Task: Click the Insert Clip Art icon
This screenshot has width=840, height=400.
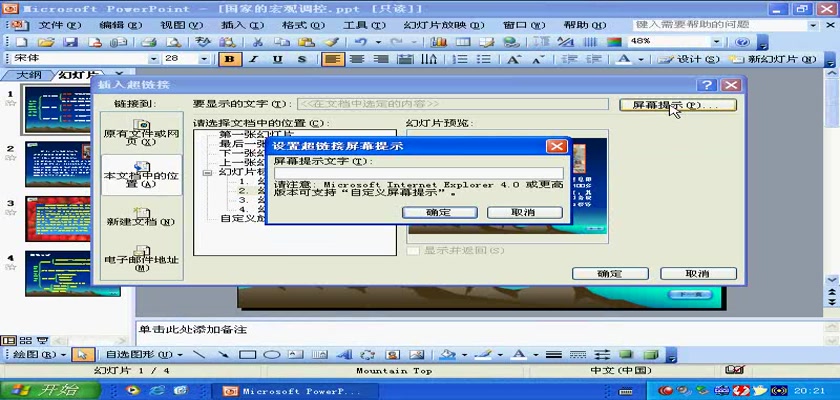Action: (393, 354)
